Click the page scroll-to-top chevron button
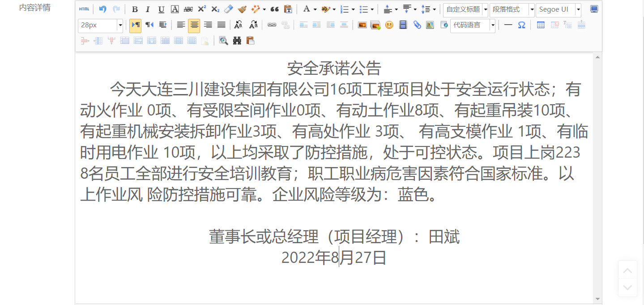Screen dimensions: 644x305 (x=627, y=271)
